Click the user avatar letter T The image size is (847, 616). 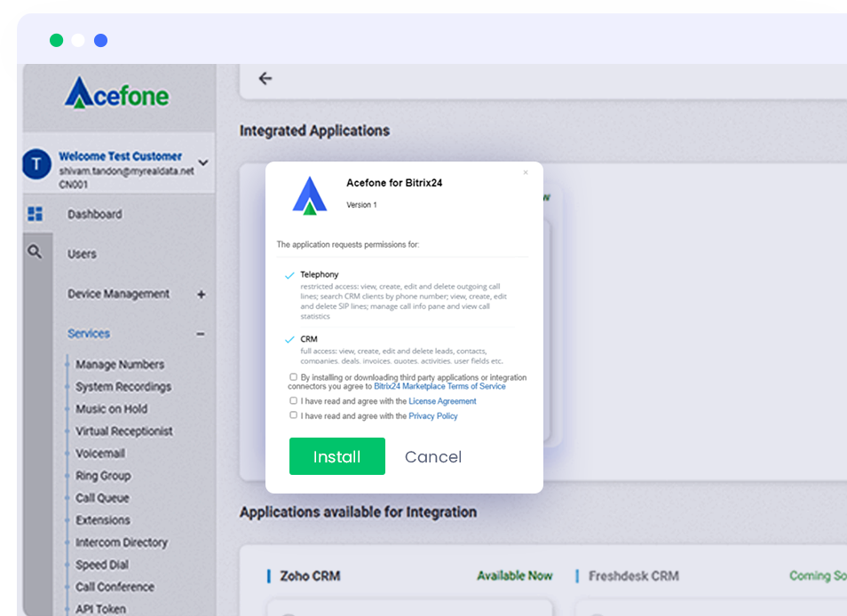(x=36, y=164)
